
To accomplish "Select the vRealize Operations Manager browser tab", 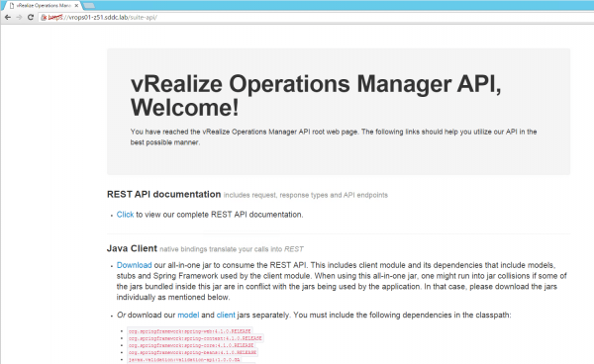I will coord(43,6).
